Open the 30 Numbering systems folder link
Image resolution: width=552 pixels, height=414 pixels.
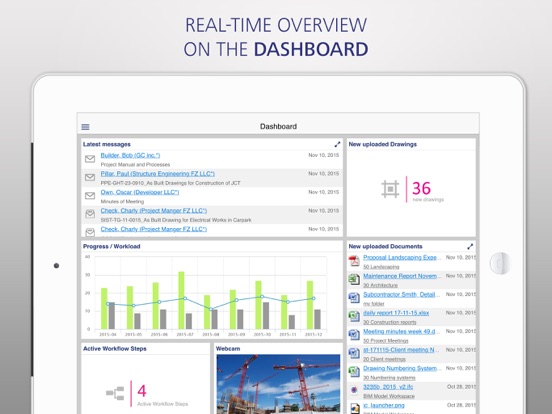[x=389, y=378]
